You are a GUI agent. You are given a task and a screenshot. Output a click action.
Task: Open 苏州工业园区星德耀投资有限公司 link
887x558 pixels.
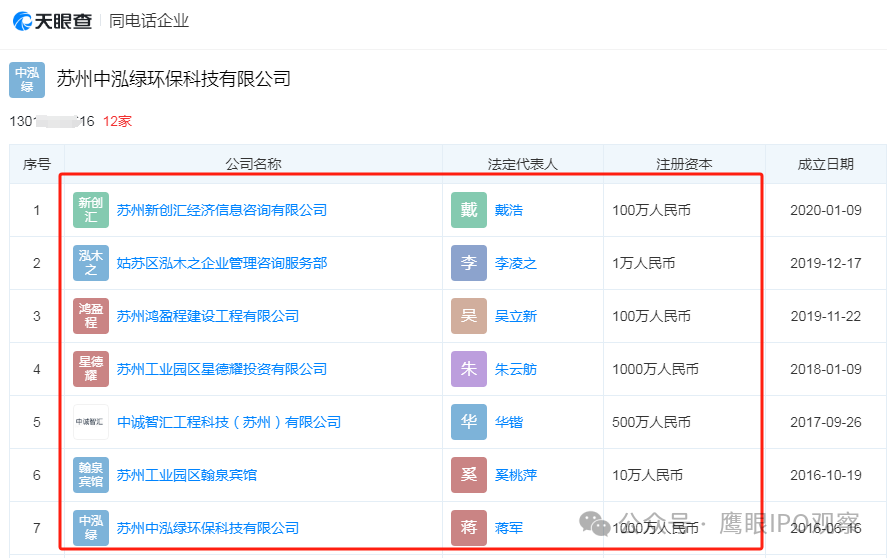(x=222, y=369)
